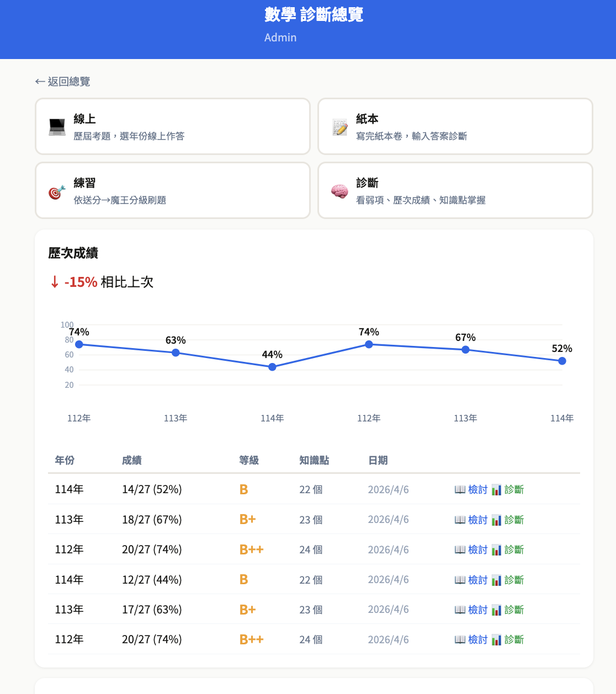This screenshot has height=694, width=616.
Task: Select the 練習 graded practice card
Action: coord(173,190)
